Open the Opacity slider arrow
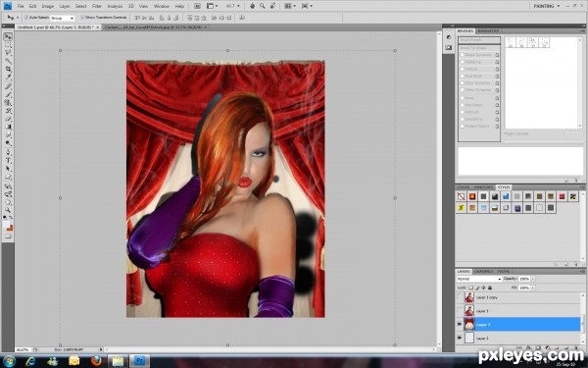588x368 pixels. click(533, 279)
